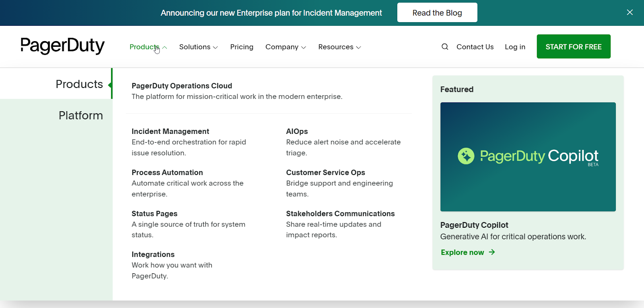Viewport: 644px width, 308px height.
Task: Expand the Company dropdown chevron
Action: tap(303, 47)
